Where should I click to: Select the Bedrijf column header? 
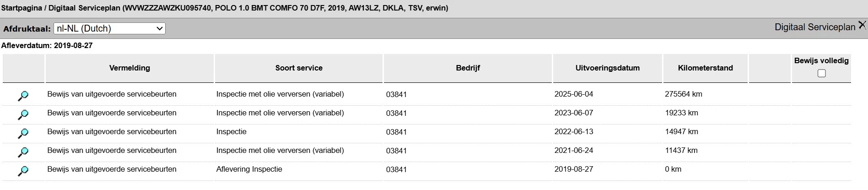pyautogui.click(x=468, y=68)
